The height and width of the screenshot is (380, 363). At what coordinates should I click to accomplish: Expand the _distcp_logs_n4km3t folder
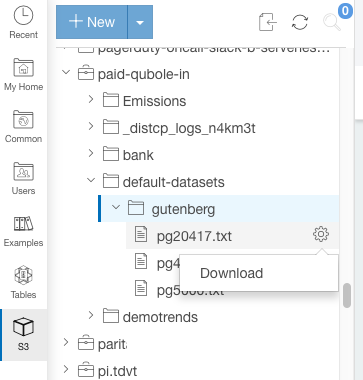pos(91,126)
